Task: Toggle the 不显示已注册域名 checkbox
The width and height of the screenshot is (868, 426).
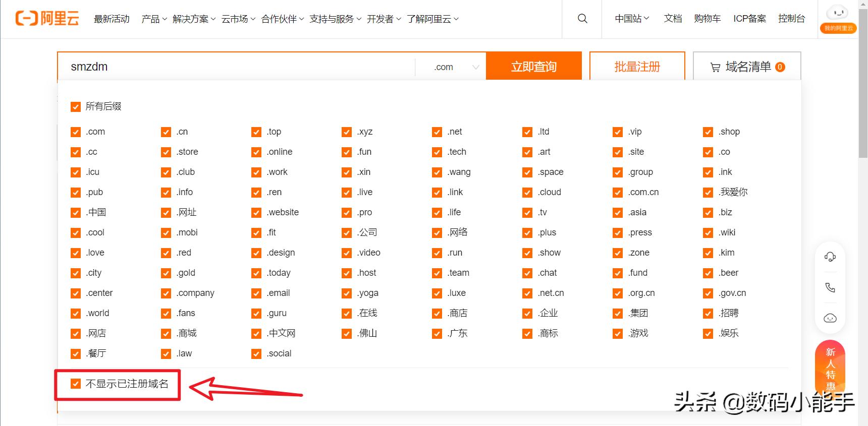Action: click(x=76, y=384)
